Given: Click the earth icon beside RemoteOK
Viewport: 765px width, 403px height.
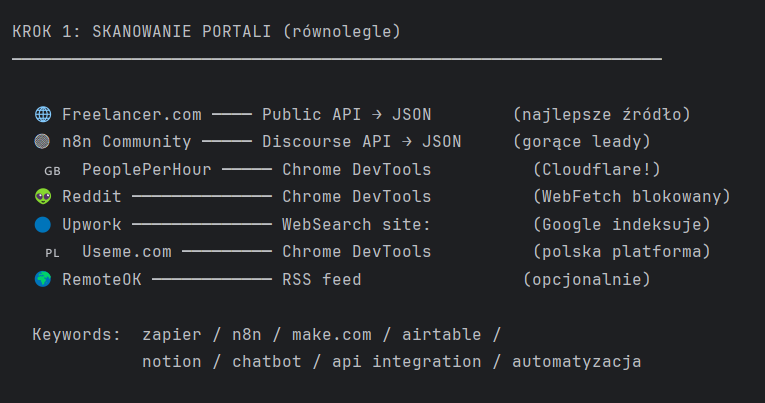Looking at the screenshot, I should 42,279.
